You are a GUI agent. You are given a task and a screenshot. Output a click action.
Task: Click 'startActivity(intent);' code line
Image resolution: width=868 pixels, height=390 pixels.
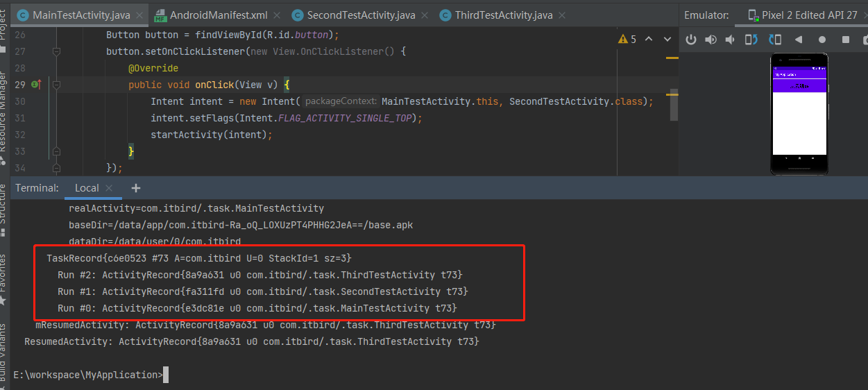point(212,135)
